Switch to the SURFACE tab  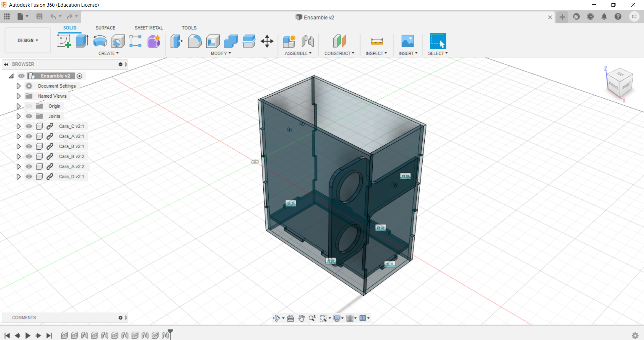pos(105,28)
